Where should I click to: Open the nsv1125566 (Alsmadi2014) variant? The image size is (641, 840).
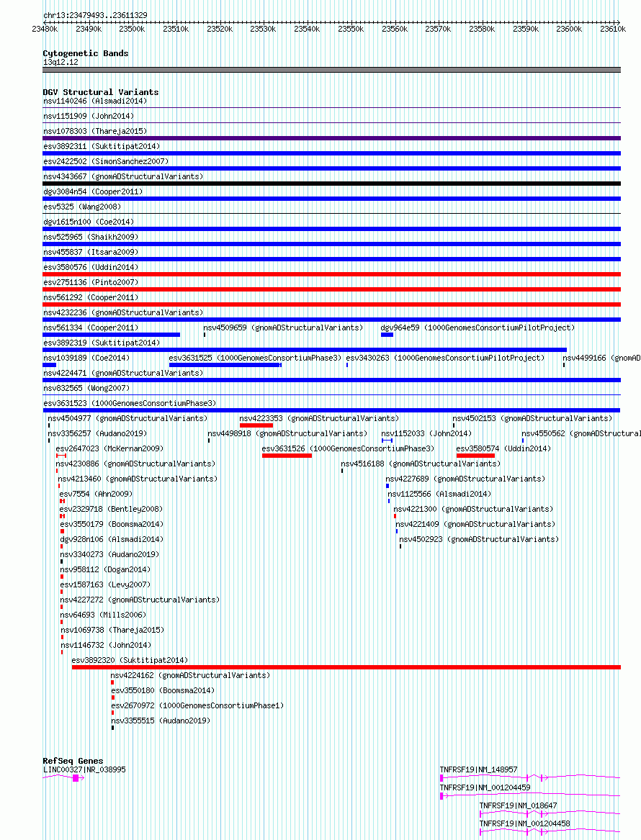439,493
